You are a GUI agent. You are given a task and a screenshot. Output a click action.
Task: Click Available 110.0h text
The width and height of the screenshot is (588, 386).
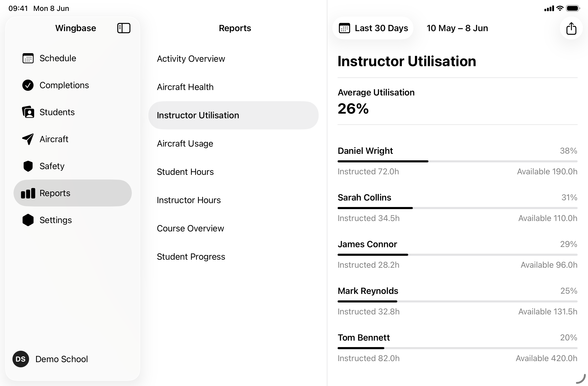(548, 218)
